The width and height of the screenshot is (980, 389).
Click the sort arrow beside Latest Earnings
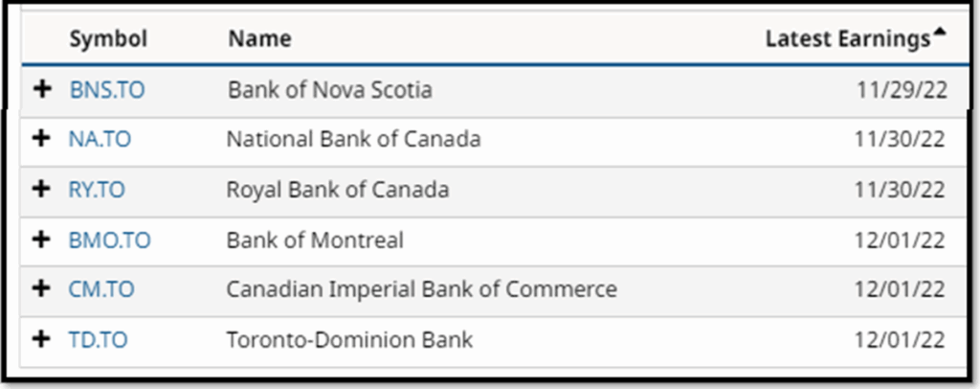[940, 34]
